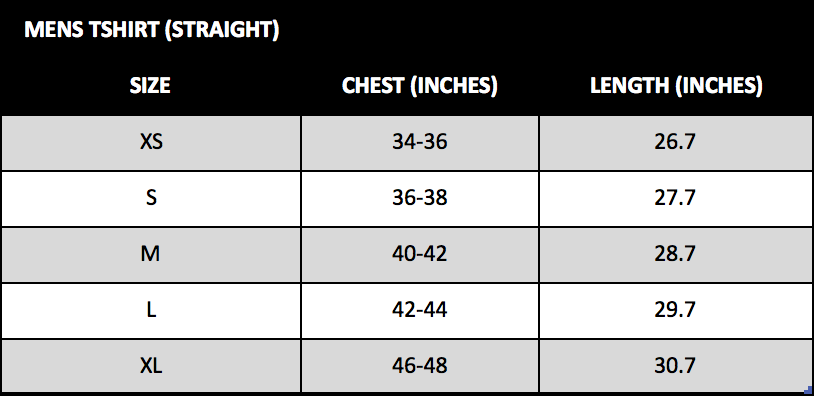This screenshot has width=814, height=396.
Task: Click the blue fill handle at table corner
Action: (809, 391)
